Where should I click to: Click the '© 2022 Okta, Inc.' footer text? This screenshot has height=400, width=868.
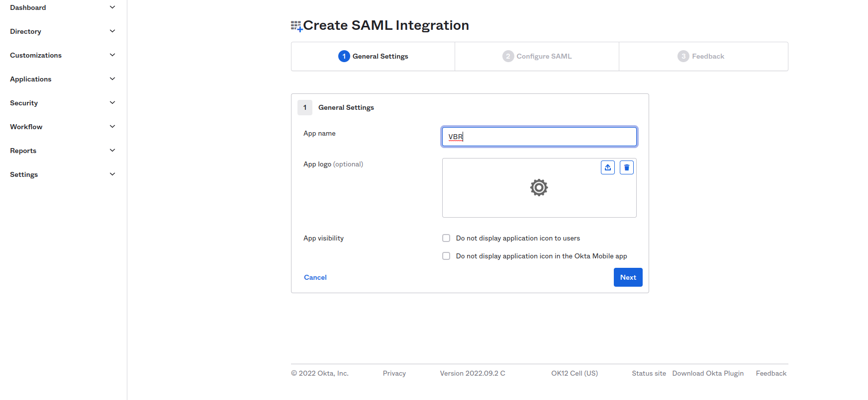[320, 373]
